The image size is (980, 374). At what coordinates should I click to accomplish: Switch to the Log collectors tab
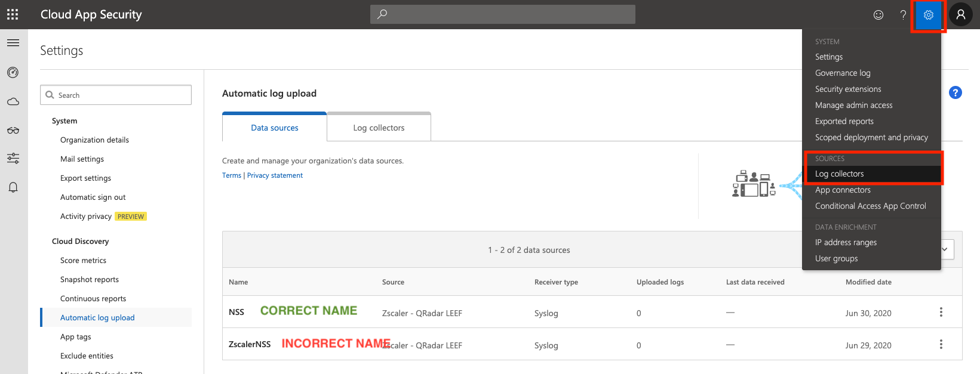[x=379, y=128]
